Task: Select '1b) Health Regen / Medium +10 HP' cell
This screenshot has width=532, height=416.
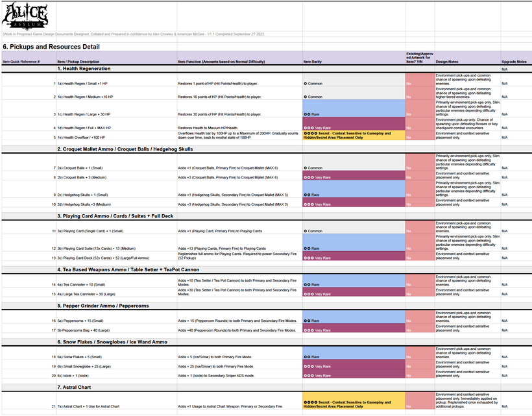Action: point(117,93)
